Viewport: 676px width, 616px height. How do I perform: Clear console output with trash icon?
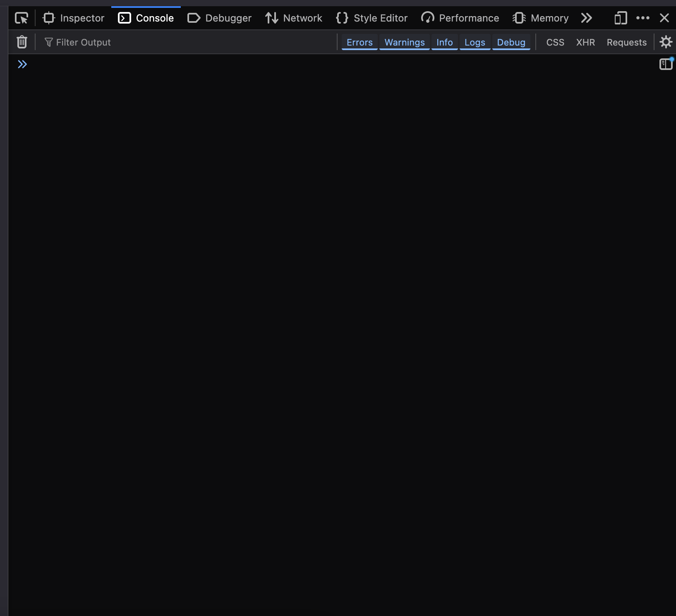22,42
